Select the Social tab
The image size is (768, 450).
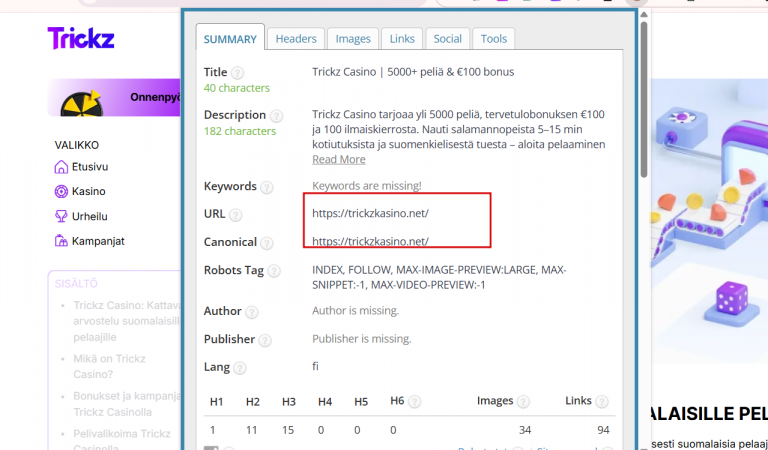pyautogui.click(x=447, y=39)
